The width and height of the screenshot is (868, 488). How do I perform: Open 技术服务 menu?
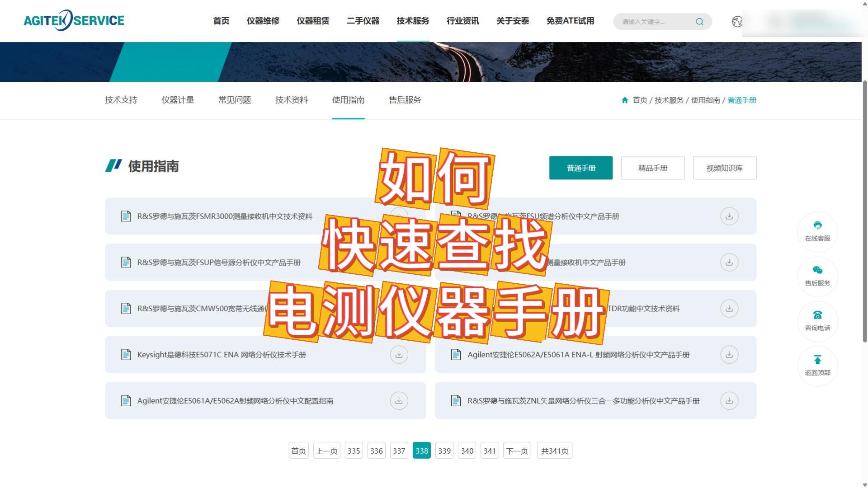click(x=413, y=21)
